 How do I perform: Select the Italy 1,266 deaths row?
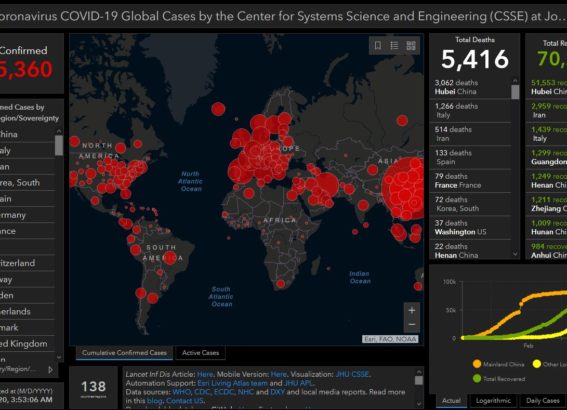point(470,111)
